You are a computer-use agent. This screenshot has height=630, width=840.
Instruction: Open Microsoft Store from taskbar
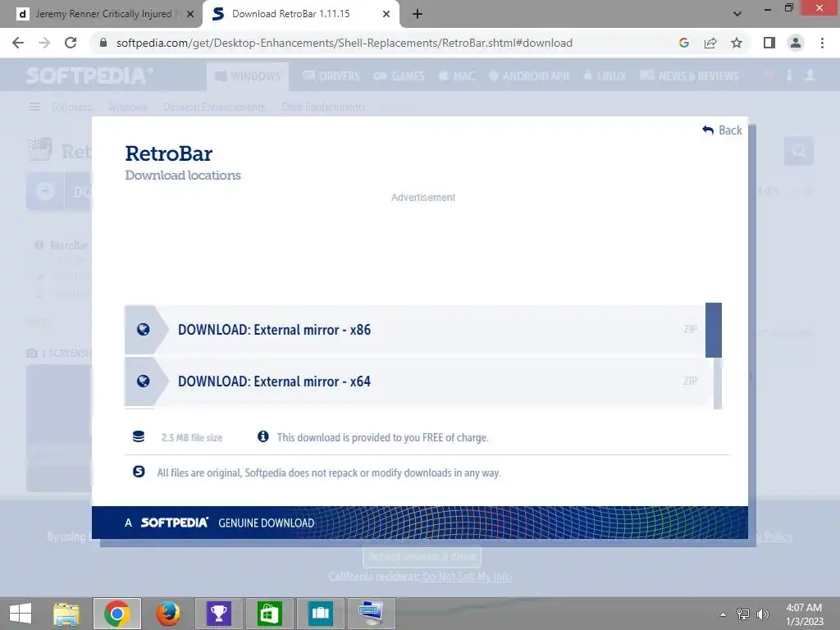[x=269, y=614]
